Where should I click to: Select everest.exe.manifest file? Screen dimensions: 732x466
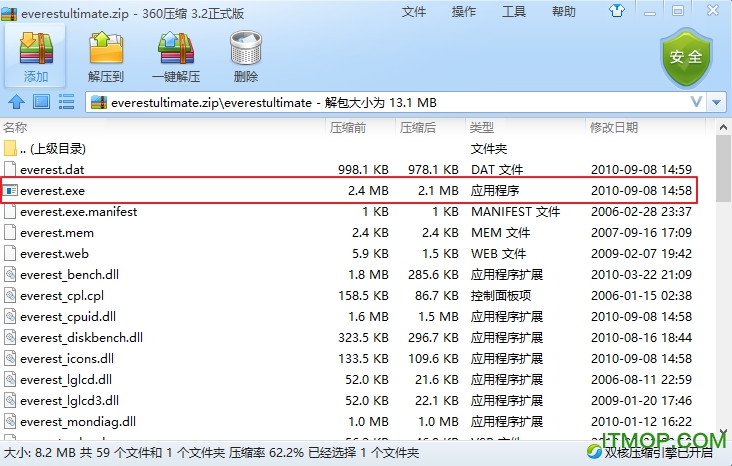tap(78, 212)
